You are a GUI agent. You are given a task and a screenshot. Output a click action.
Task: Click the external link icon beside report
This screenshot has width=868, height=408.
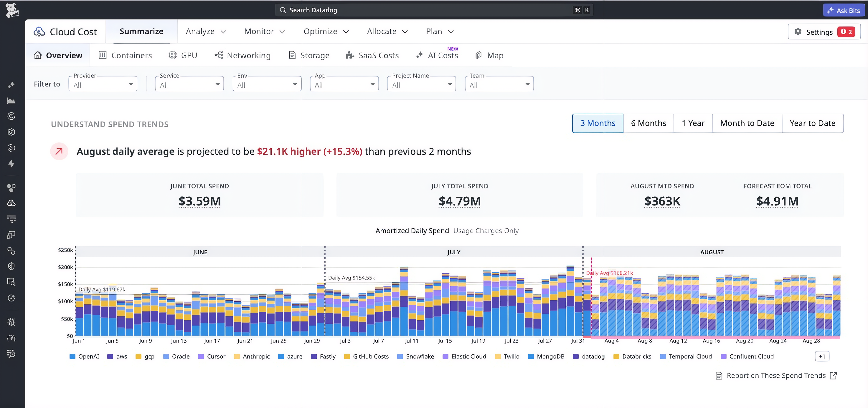(x=833, y=376)
